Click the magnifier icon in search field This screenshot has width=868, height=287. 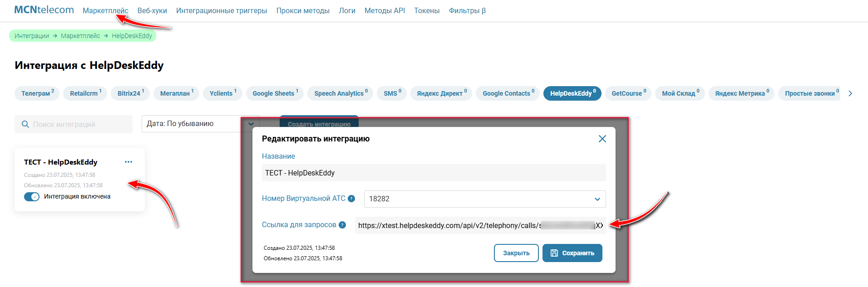pyautogui.click(x=25, y=124)
